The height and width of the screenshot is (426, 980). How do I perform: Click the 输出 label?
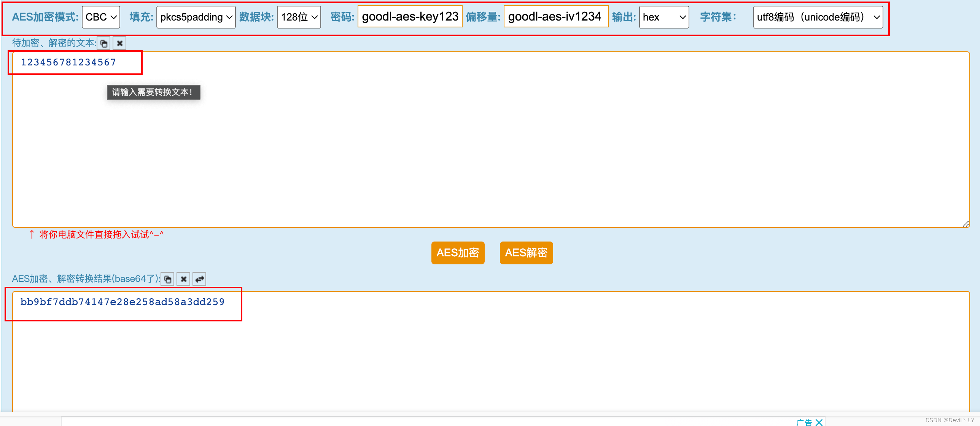(x=624, y=17)
